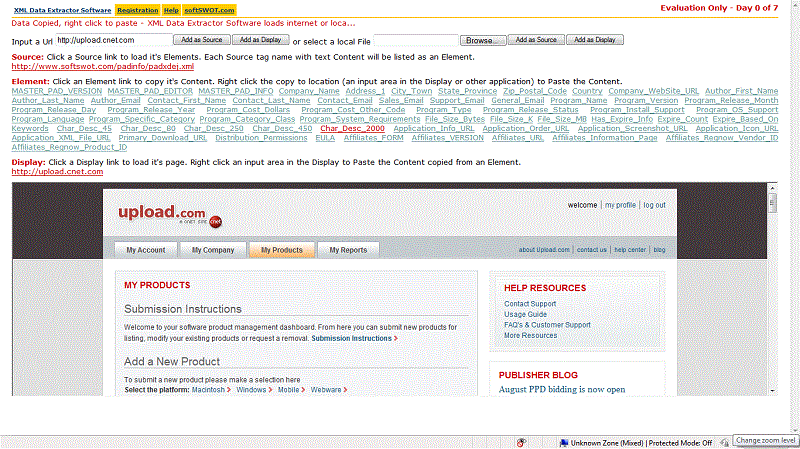
Task: Copy the Program_Name element
Action: (x=579, y=101)
